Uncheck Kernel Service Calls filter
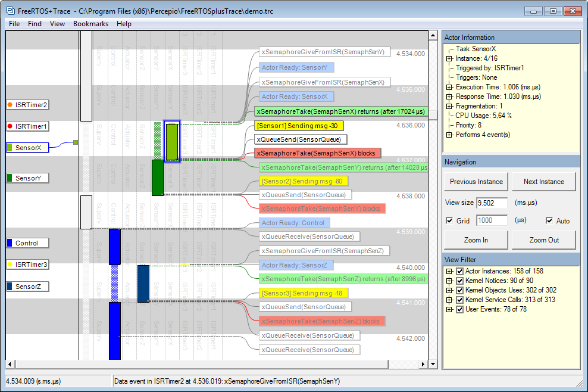This screenshot has height=392, width=588. (460, 300)
